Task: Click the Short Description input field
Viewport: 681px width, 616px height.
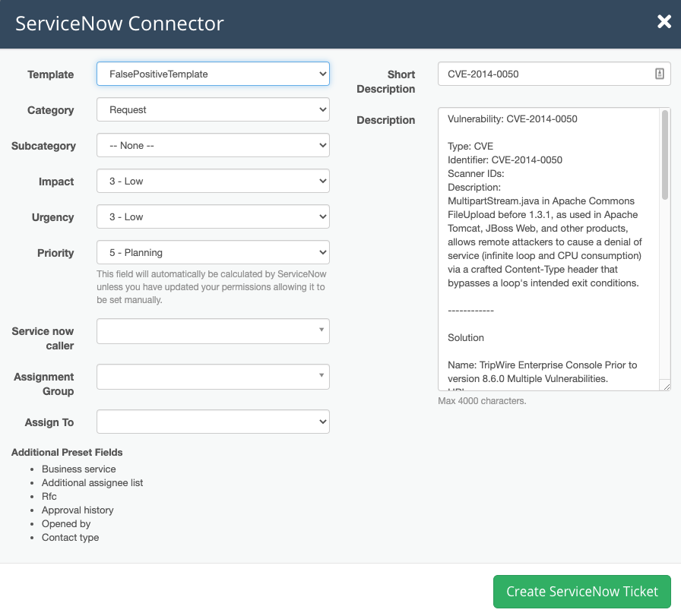Action: 554,74
